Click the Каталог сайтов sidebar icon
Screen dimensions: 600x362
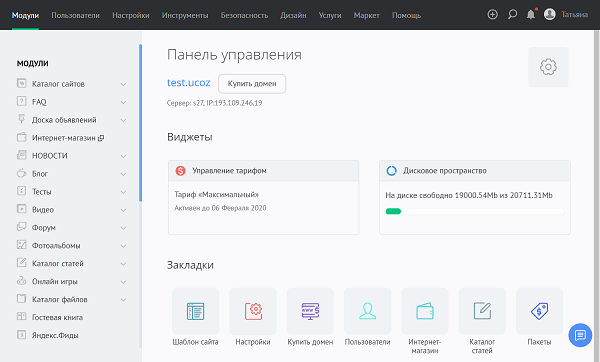click(22, 83)
